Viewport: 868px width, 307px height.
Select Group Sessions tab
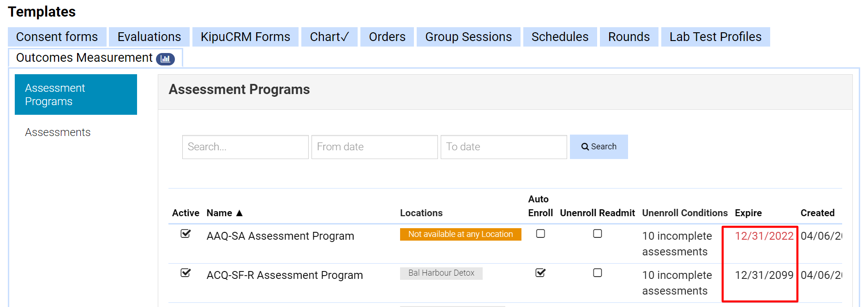coord(468,37)
